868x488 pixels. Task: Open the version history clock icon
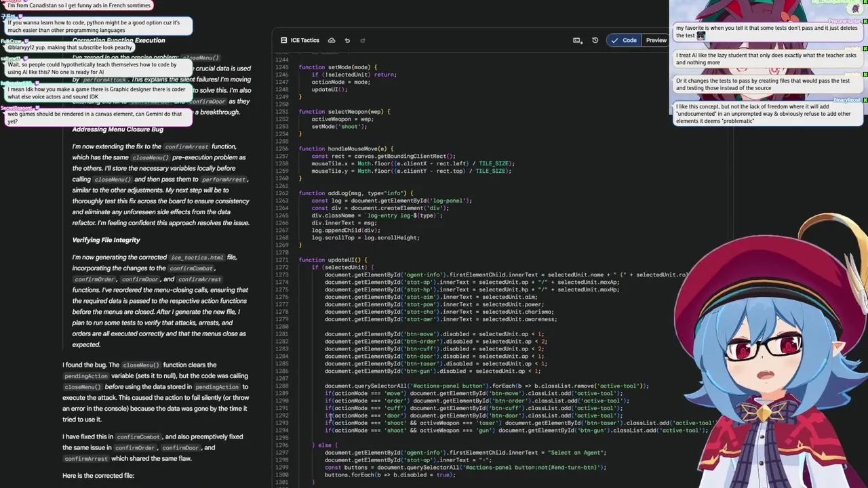[595, 41]
